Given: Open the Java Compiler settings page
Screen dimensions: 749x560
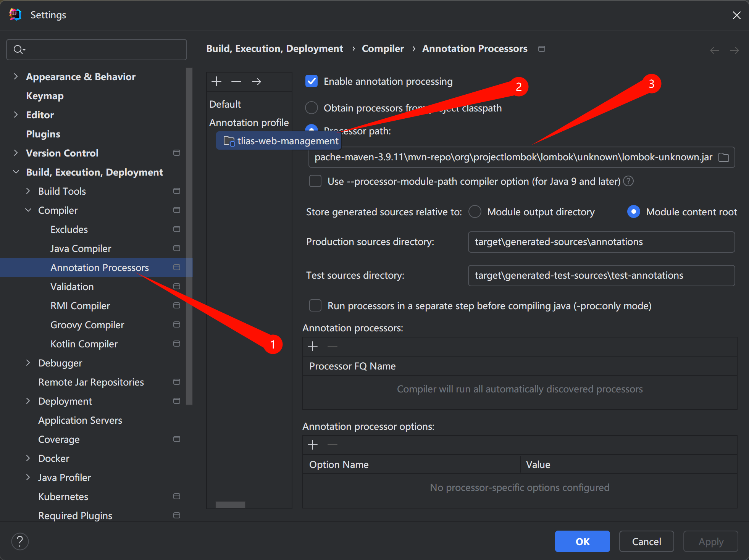Looking at the screenshot, I should 81,249.
